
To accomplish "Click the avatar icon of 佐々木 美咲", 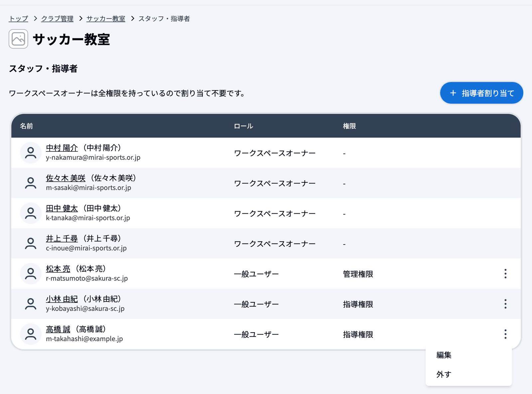I will tap(31, 183).
